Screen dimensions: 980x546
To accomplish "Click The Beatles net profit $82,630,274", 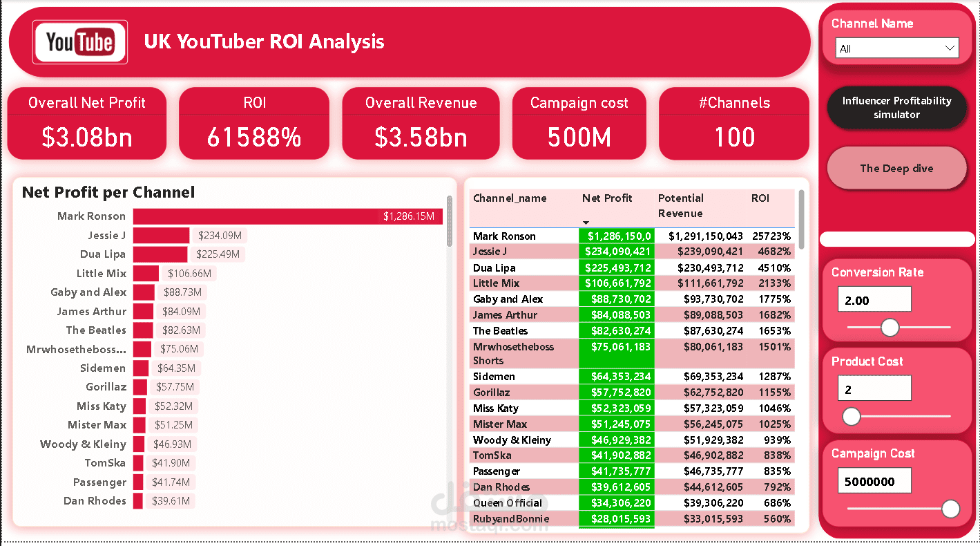I will coord(621,331).
